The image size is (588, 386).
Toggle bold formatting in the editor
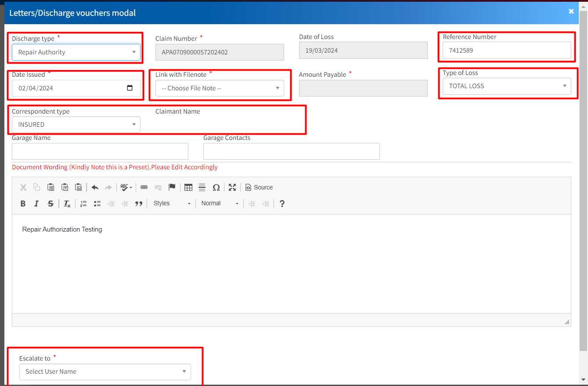[x=23, y=204]
